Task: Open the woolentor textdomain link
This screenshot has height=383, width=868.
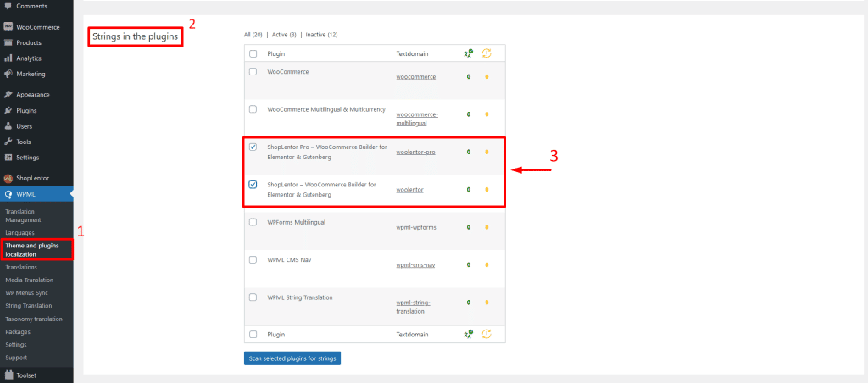Action: 409,190
